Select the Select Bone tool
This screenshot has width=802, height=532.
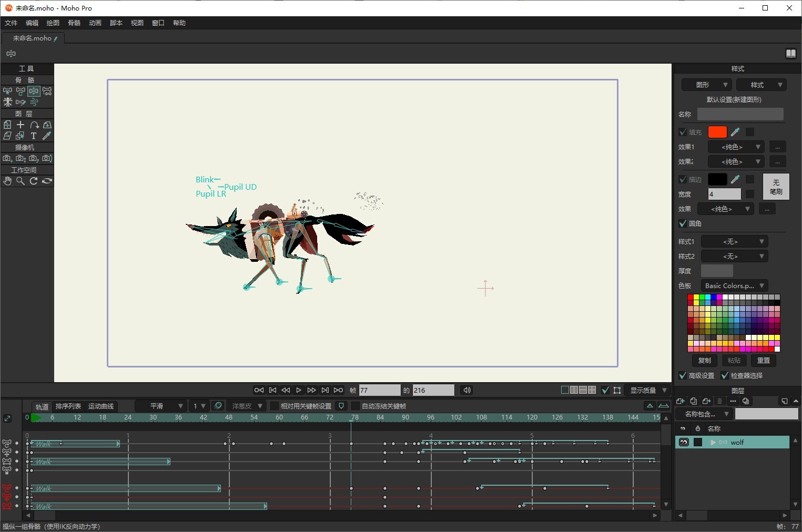[x=7, y=91]
